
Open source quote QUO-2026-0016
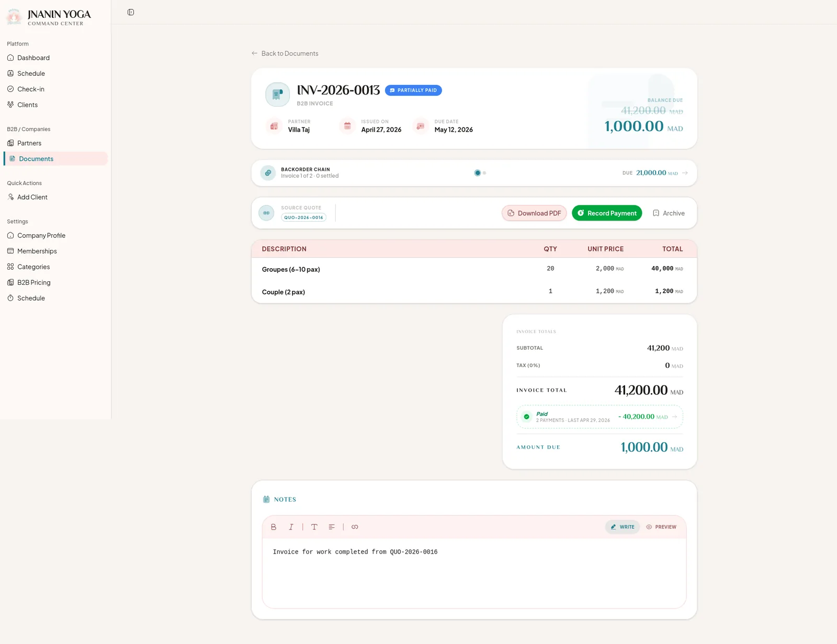(303, 217)
